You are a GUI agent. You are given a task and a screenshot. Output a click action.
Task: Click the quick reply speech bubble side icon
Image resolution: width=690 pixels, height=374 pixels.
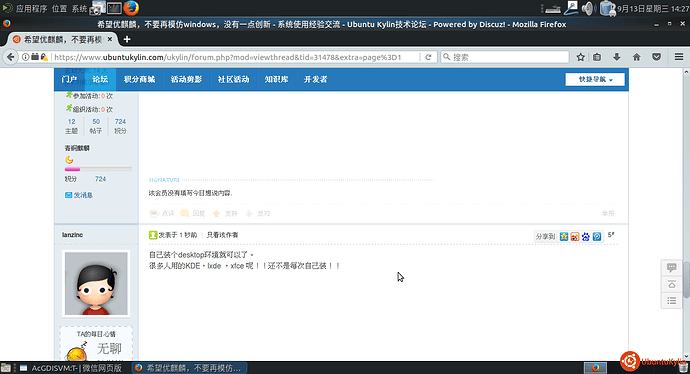coord(672,268)
